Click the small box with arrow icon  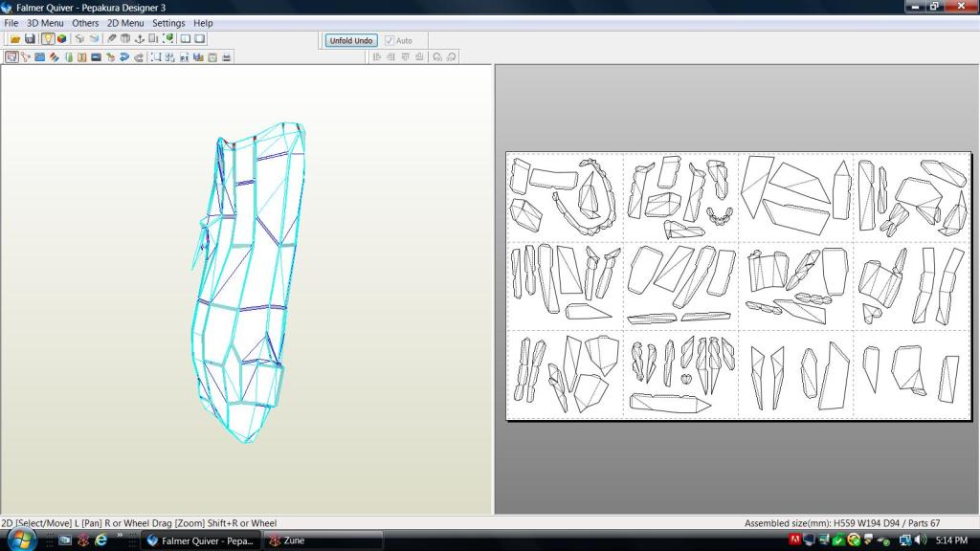[111, 56]
